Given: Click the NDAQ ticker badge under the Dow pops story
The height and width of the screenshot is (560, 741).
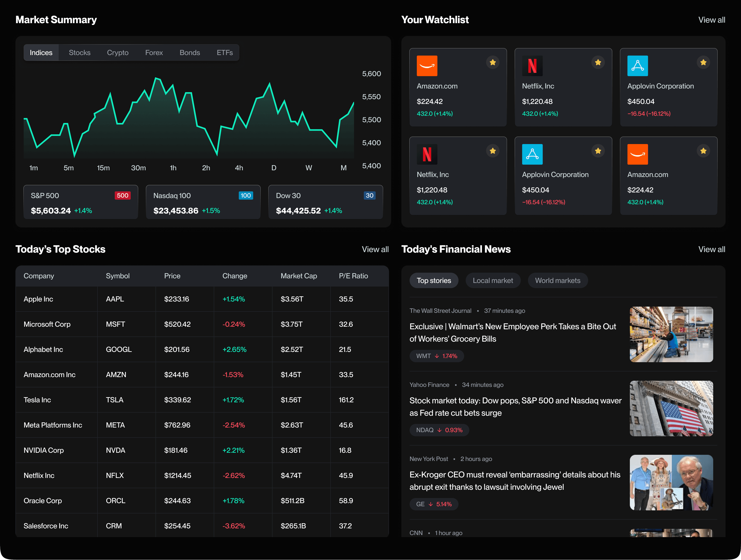Looking at the screenshot, I should click(x=439, y=430).
